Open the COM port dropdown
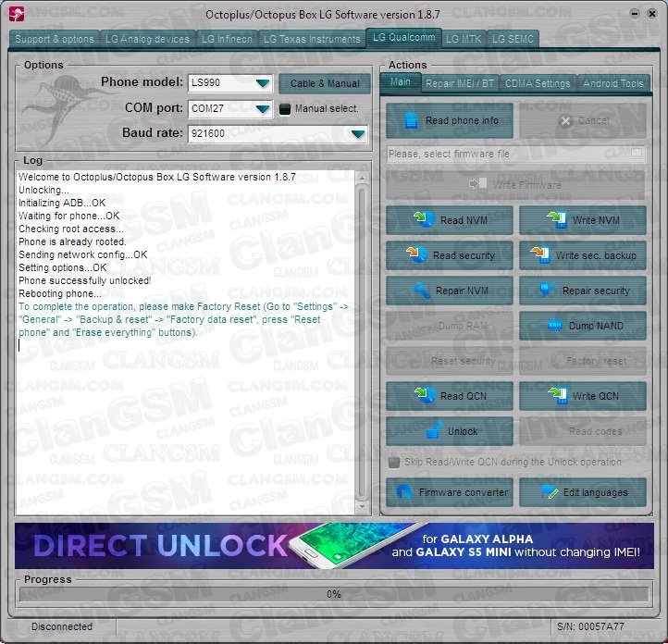 pos(263,109)
